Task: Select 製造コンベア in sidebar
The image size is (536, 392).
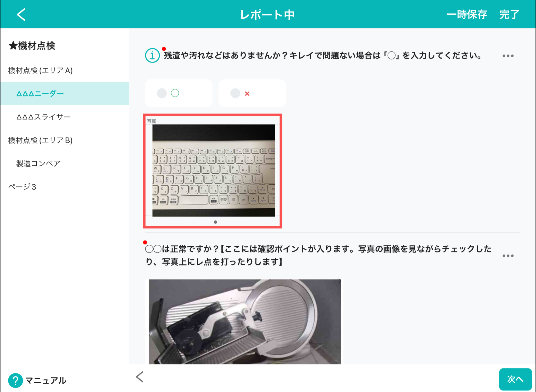Action: pyautogui.click(x=38, y=163)
